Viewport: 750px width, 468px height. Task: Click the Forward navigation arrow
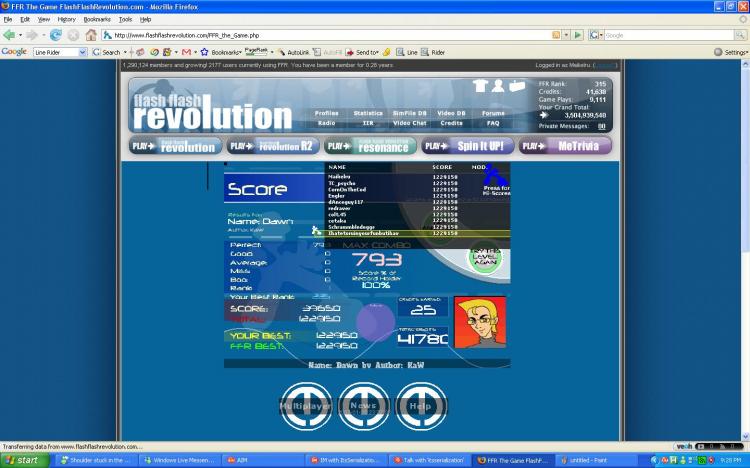(32, 35)
